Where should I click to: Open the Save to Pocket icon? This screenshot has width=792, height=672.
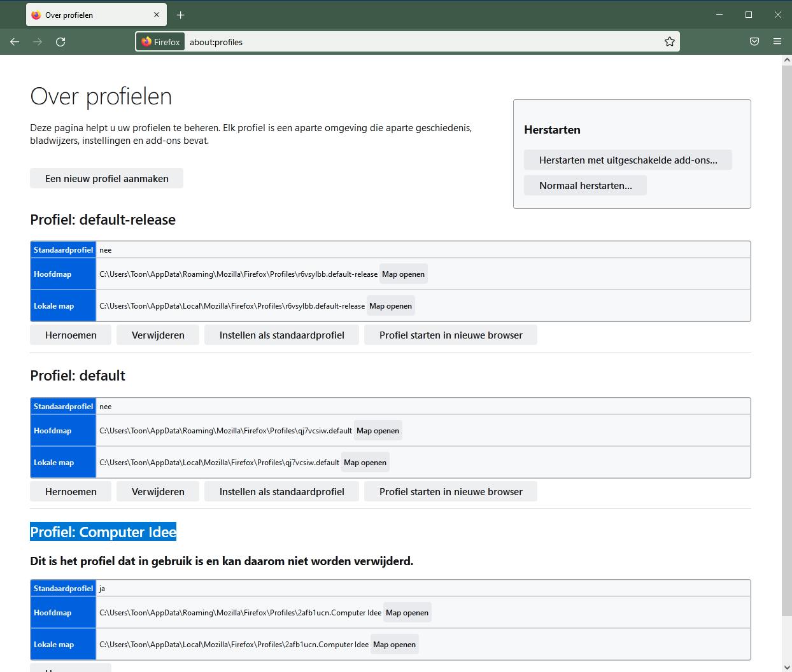point(754,42)
